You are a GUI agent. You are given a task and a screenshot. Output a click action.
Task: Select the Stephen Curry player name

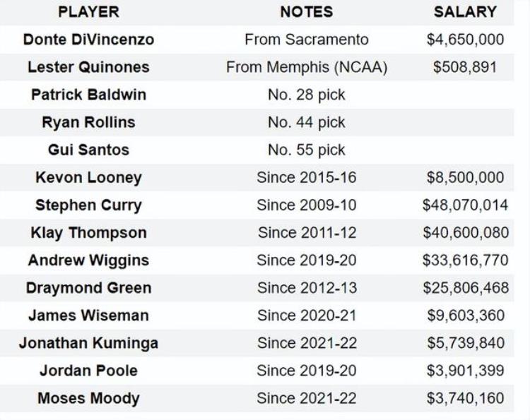point(88,205)
